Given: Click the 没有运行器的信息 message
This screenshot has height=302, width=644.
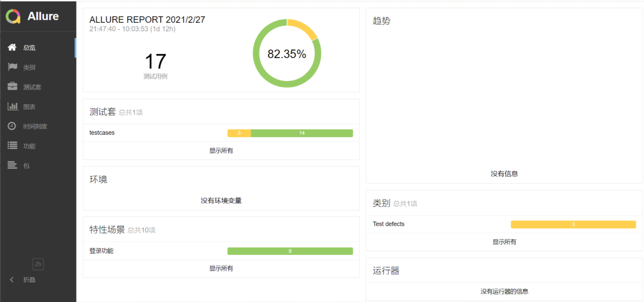Looking at the screenshot, I should pos(504,291).
